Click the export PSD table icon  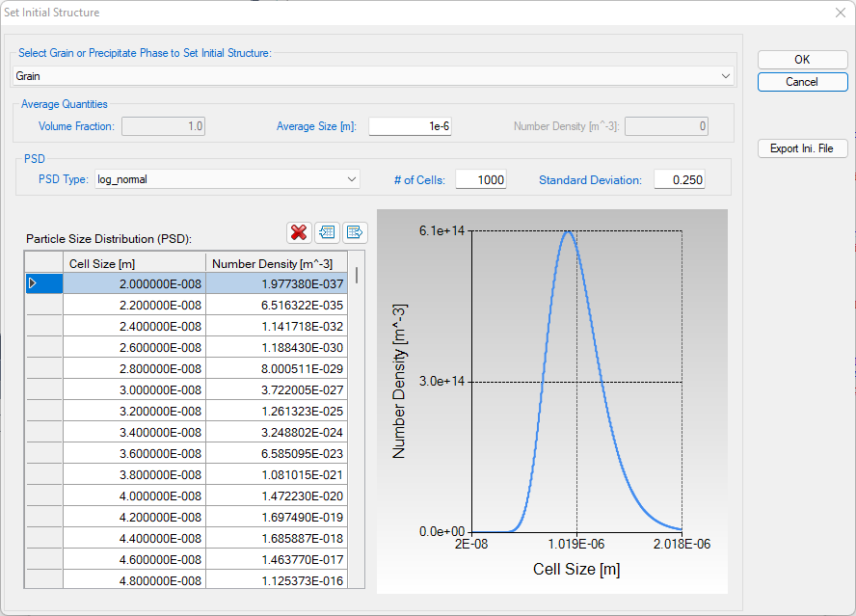click(x=354, y=232)
